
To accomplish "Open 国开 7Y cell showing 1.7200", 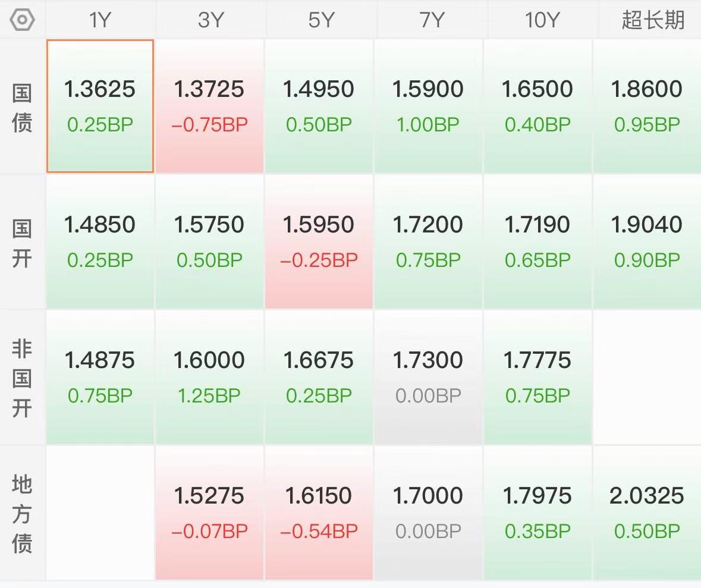I will pos(428,241).
